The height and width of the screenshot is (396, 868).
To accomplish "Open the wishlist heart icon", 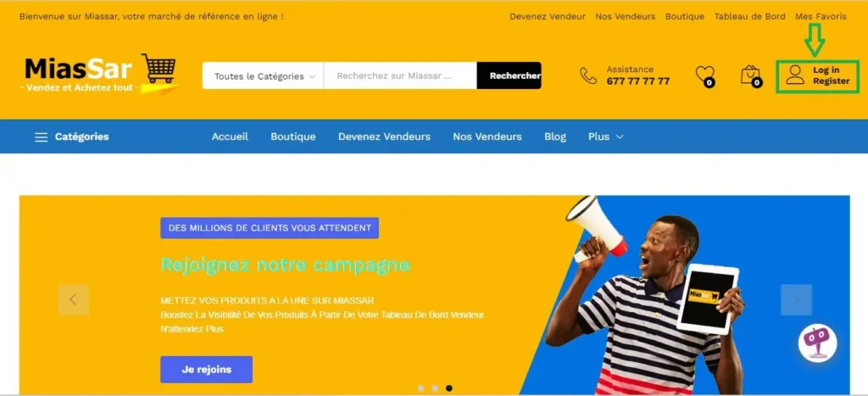I will coord(704,75).
